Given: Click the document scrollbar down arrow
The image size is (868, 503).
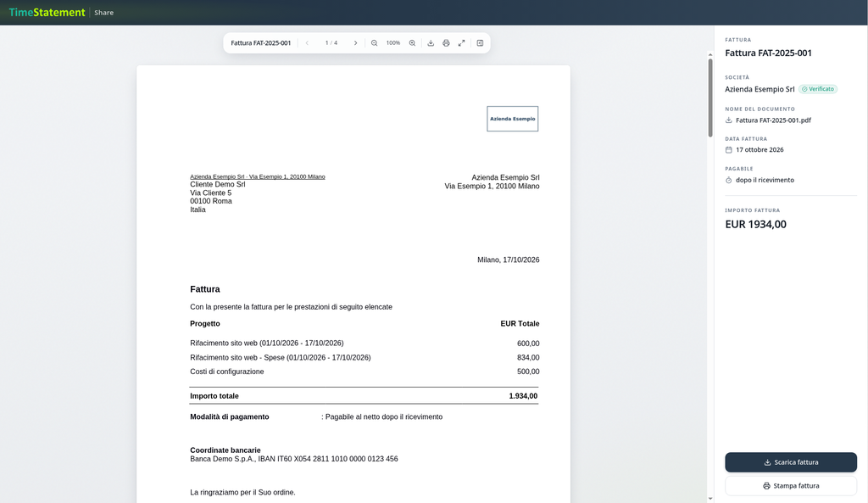Looking at the screenshot, I should coord(710,499).
